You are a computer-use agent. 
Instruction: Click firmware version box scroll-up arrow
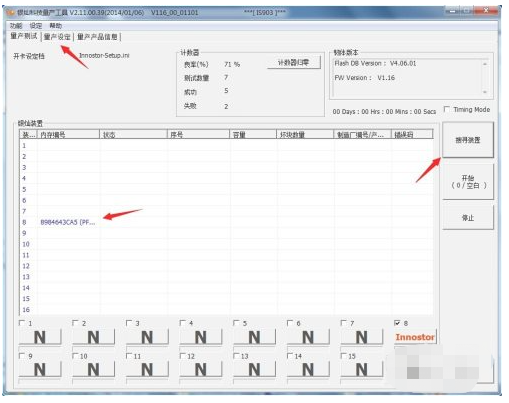pos(485,64)
